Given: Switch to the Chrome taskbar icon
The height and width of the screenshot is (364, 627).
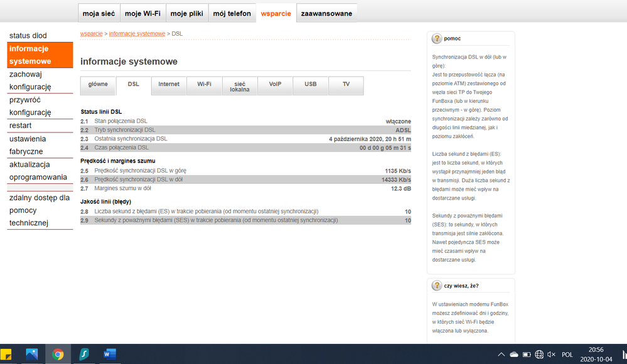Looking at the screenshot, I should tap(58, 355).
